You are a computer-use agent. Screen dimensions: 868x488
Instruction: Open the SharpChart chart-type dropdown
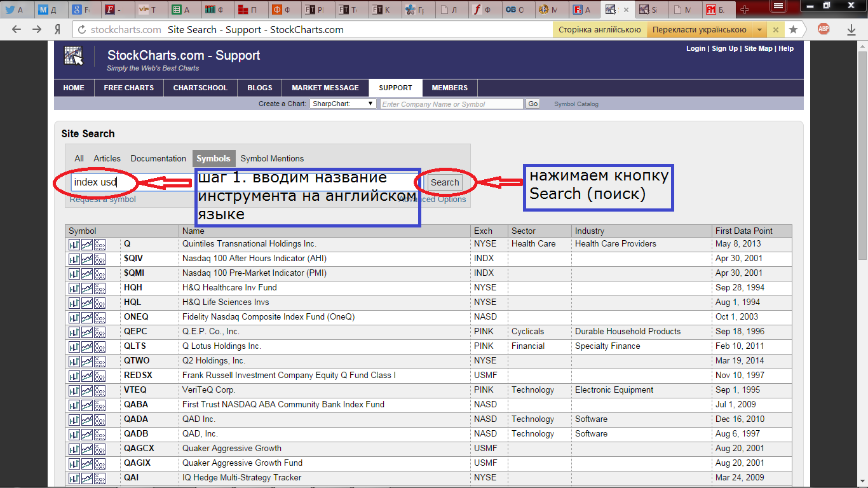tap(343, 104)
